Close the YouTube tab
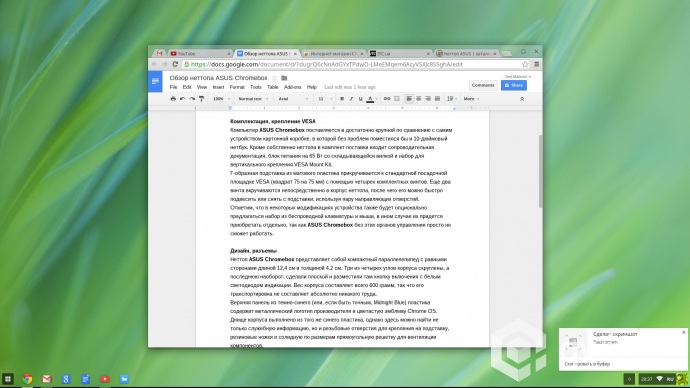Image resolution: width=690 pixels, height=388 pixels. tap(229, 54)
